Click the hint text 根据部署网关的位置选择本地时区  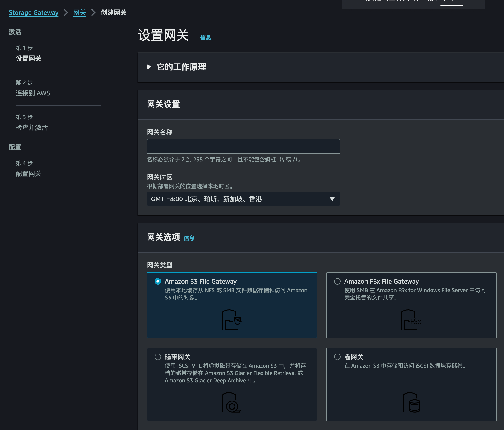[x=191, y=186]
